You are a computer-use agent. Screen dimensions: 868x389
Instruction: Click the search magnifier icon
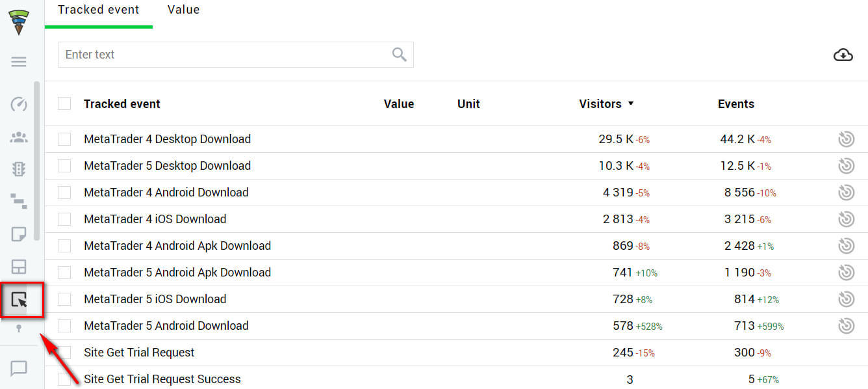(400, 55)
